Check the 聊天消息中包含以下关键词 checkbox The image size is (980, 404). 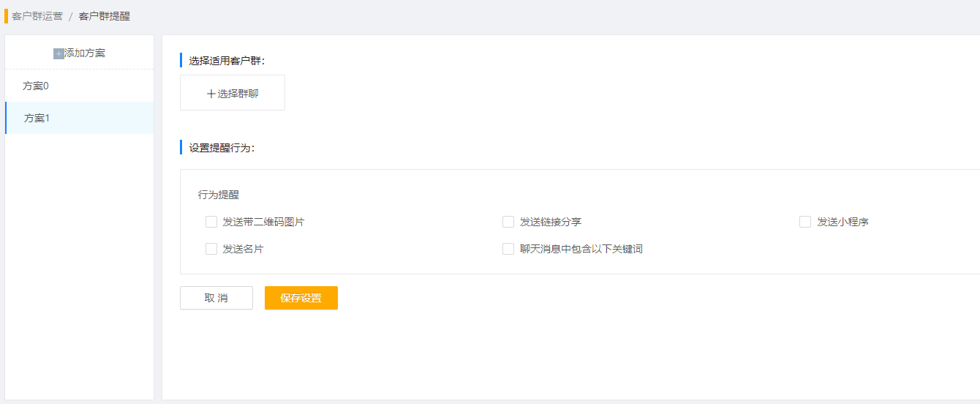click(x=508, y=249)
